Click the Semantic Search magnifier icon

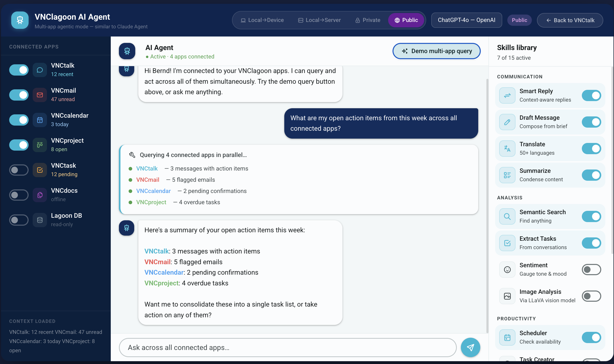[507, 216]
